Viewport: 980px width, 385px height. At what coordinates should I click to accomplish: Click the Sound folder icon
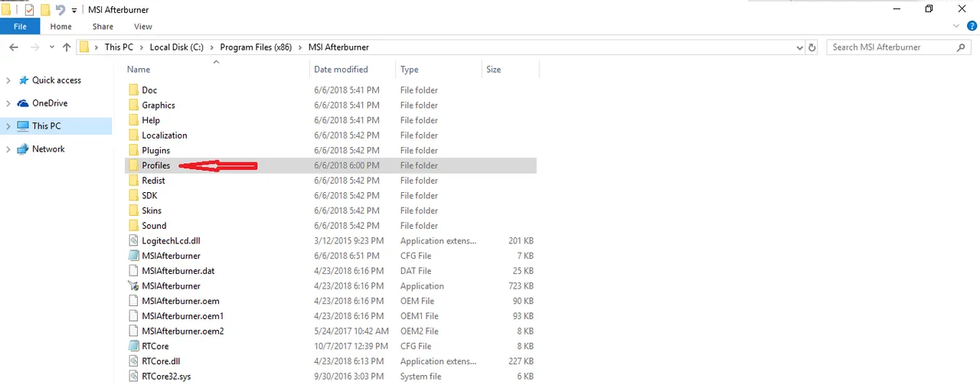point(133,226)
